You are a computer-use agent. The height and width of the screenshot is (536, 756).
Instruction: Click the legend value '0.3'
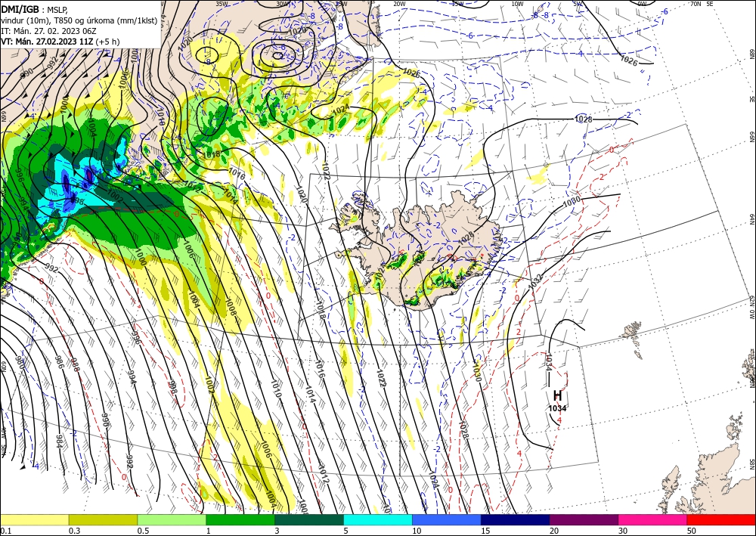pos(74,531)
